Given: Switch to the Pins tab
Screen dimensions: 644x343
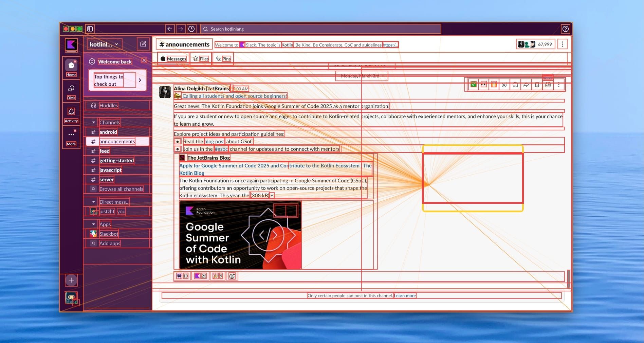Looking at the screenshot, I should (223, 59).
